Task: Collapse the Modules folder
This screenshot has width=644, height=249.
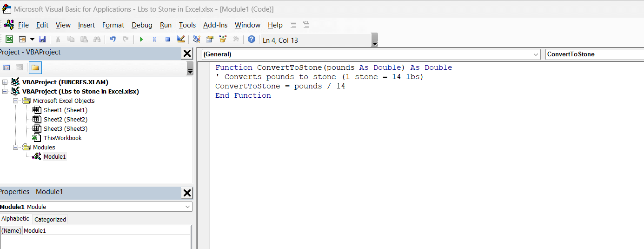Action: [16, 148]
